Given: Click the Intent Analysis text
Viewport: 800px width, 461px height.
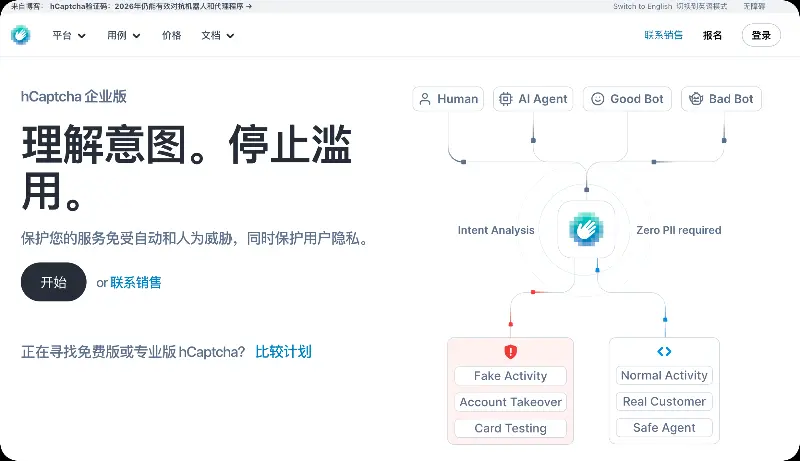Looking at the screenshot, I should (x=496, y=230).
